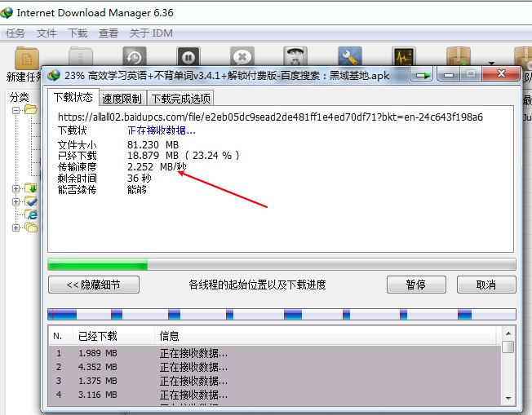Select the checkmark finished folder in tree

pos(31,201)
